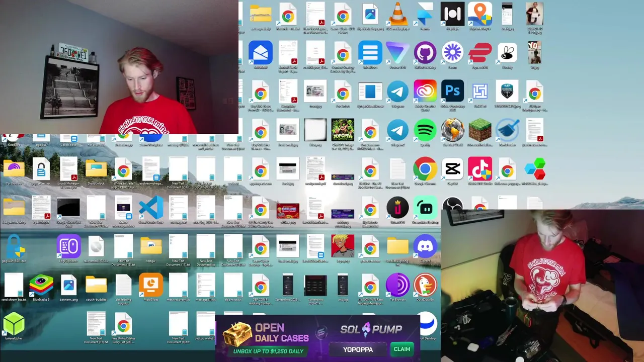The width and height of the screenshot is (644, 362).
Task: Open the DroidUnlock folder
Action: pos(96,169)
